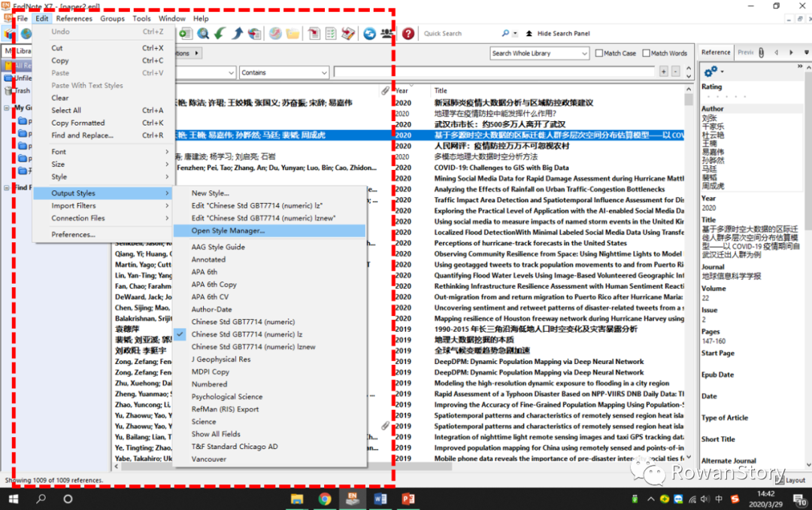Click the Insert Citation toolbar icon
Image resolution: width=812 pixels, height=510 pixels.
click(314, 34)
